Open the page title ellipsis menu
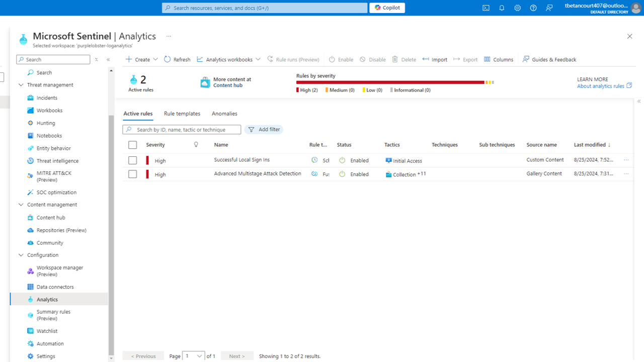This screenshot has width=644, height=362. 169,36
